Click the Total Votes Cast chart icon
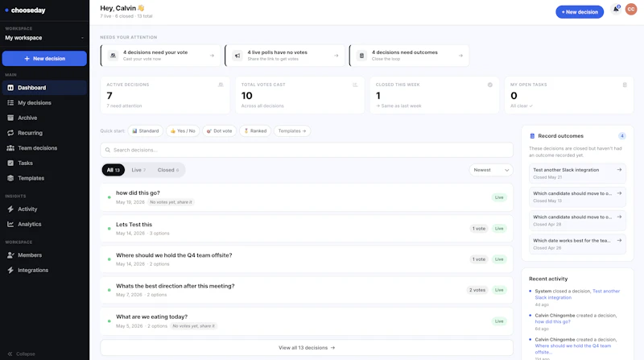 tap(355, 85)
